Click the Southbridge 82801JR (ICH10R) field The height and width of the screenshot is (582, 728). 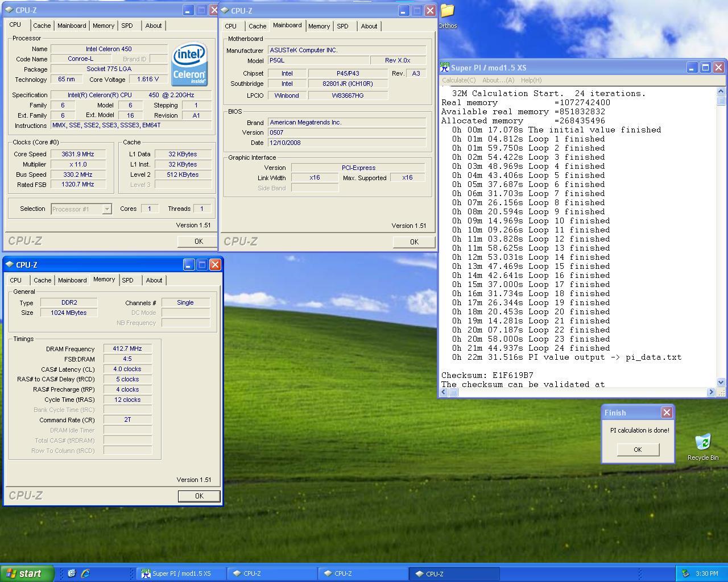click(x=348, y=84)
